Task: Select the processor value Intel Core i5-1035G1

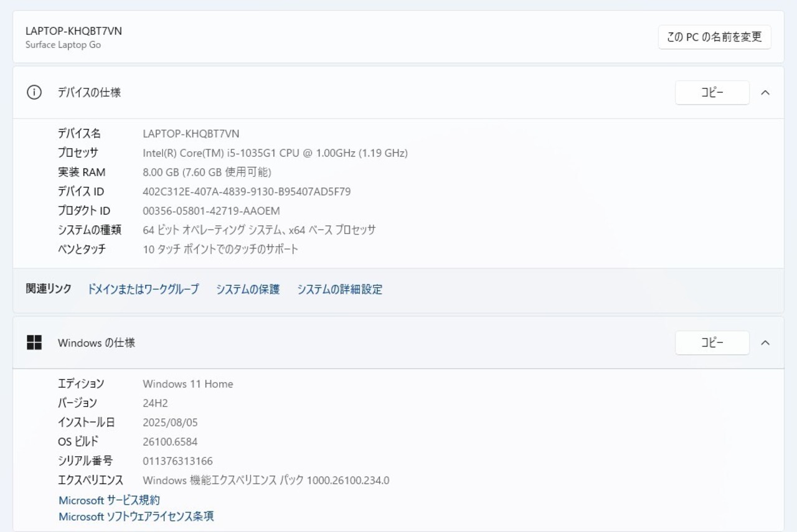Action: (275, 152)
